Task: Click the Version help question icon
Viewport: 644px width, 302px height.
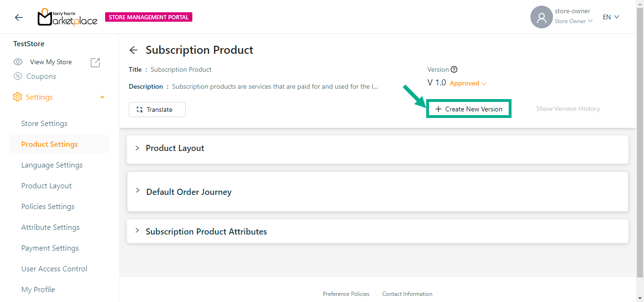Action: (x=454, y=69)
